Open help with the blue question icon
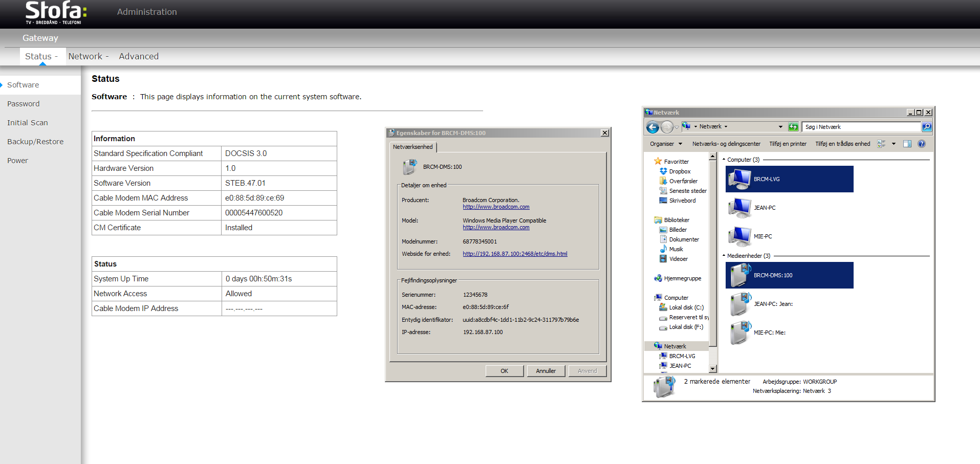 (x=922, y=144)
